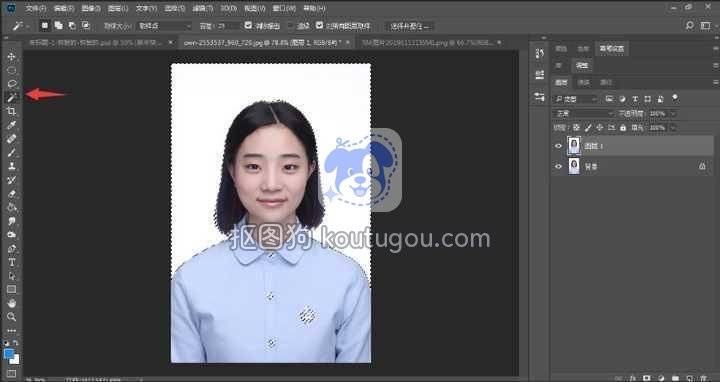Select the Paint Bucket tool
The image size is (720, 382).
point(11,207)
